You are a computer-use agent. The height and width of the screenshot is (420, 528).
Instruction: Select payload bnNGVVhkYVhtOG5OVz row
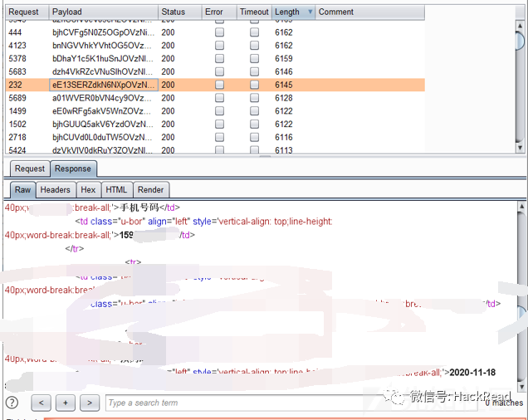215,45
